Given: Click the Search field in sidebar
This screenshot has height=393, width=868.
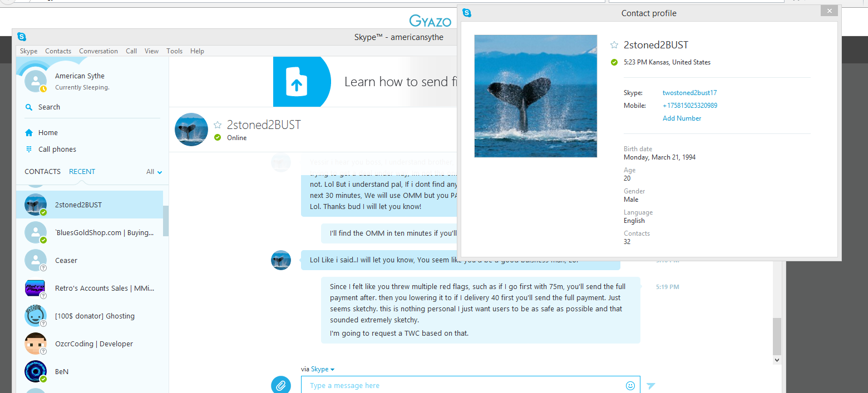Looking at the screenshot, I should coord(92,107).
